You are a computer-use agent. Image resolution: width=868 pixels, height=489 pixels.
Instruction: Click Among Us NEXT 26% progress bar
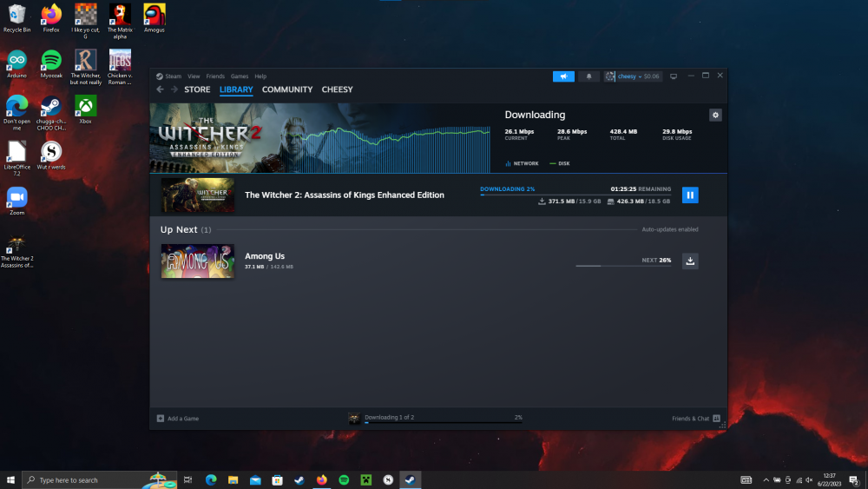tap(623, 266)
